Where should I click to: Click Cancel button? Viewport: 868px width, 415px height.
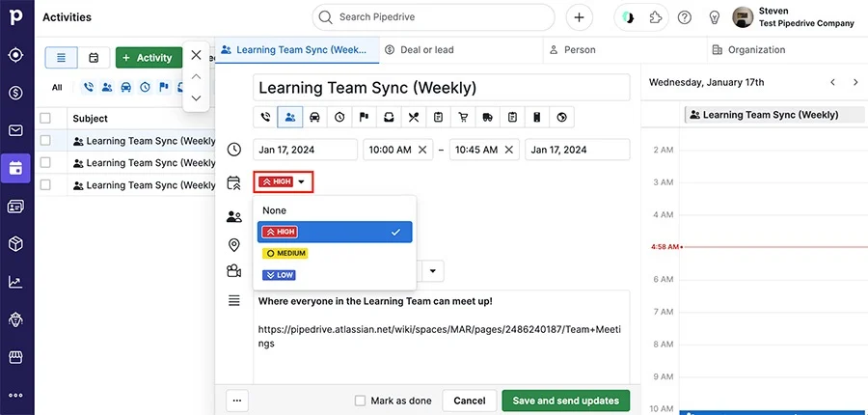[470, 401]
